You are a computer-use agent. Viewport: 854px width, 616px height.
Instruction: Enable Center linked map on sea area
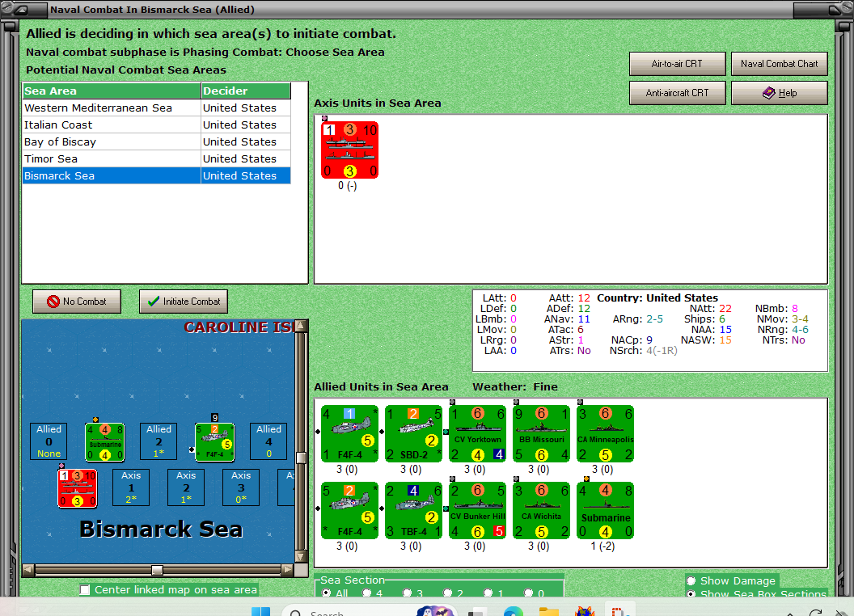point(85,589)
